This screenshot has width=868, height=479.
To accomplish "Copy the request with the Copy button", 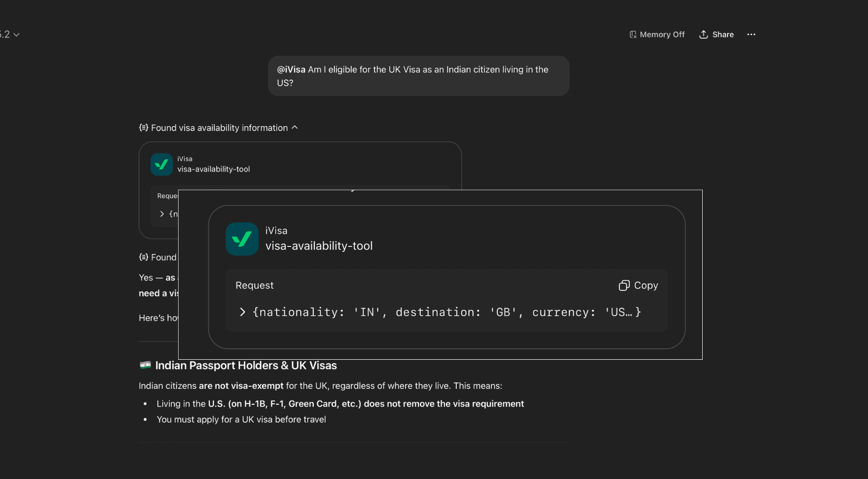I will point(638,286).
